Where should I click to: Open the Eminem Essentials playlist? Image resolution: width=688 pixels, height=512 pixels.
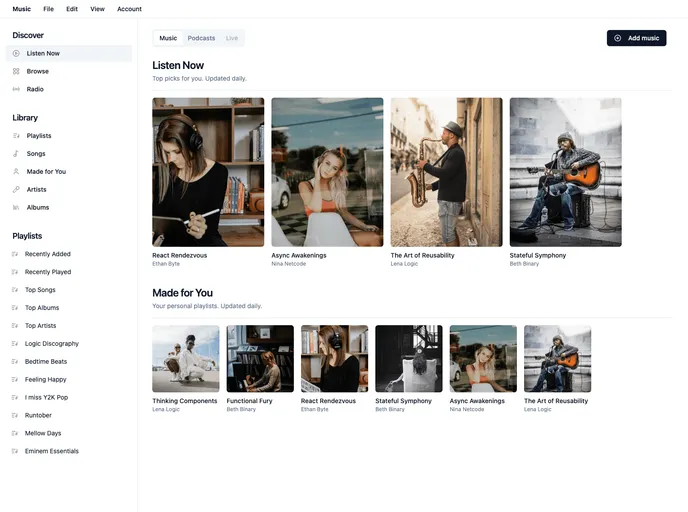coord(51,451)
